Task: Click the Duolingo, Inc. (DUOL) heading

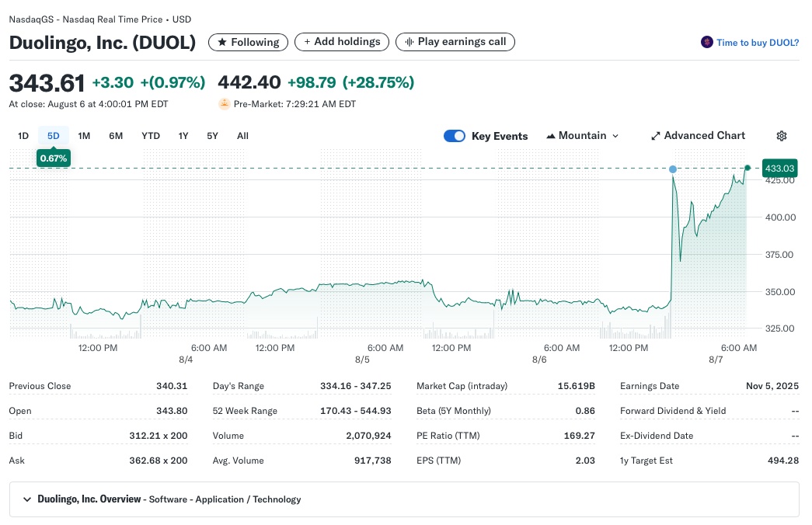Action: pyautogui.click(x=103, y=42)
